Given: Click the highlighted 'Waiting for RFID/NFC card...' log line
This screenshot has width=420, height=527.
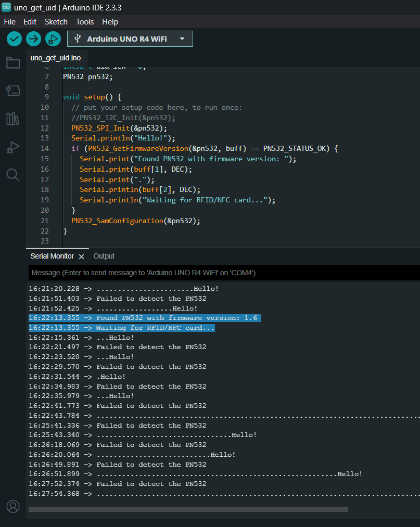Looking at the screenshot, I should click(x=122, y=328).
